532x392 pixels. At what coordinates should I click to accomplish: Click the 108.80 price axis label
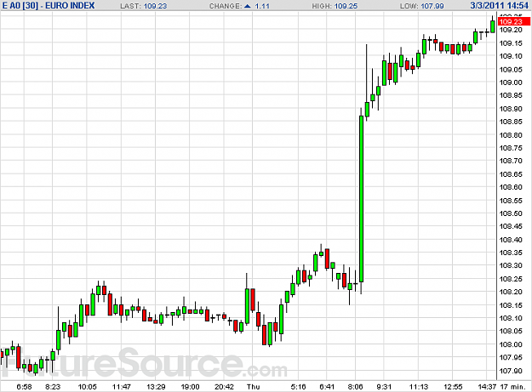point(511,135)
